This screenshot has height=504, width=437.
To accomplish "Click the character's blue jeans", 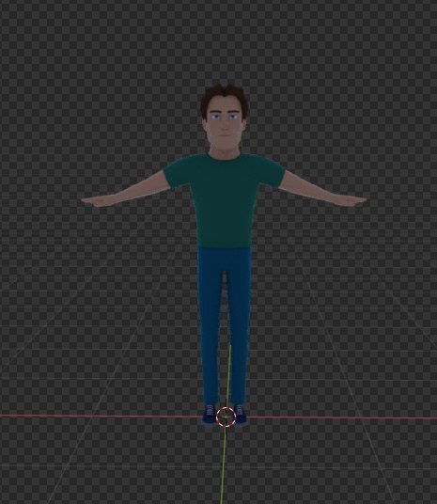I will 224,324.
